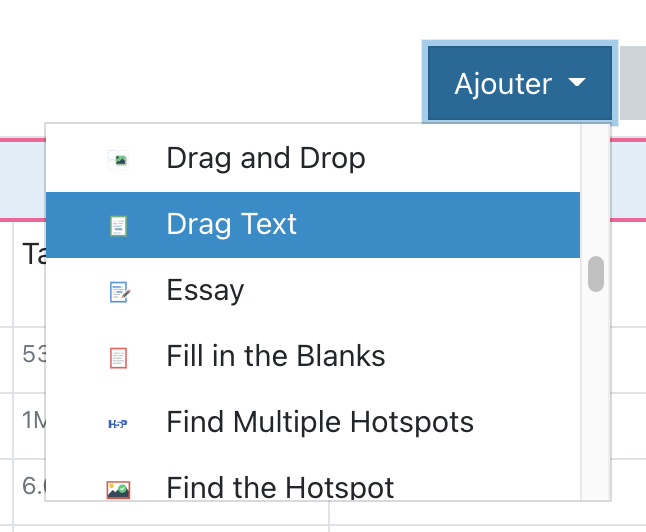646x532 pixels.
Task: Click the Essay pencil-and-paper icon
Action: coord(119,291)
